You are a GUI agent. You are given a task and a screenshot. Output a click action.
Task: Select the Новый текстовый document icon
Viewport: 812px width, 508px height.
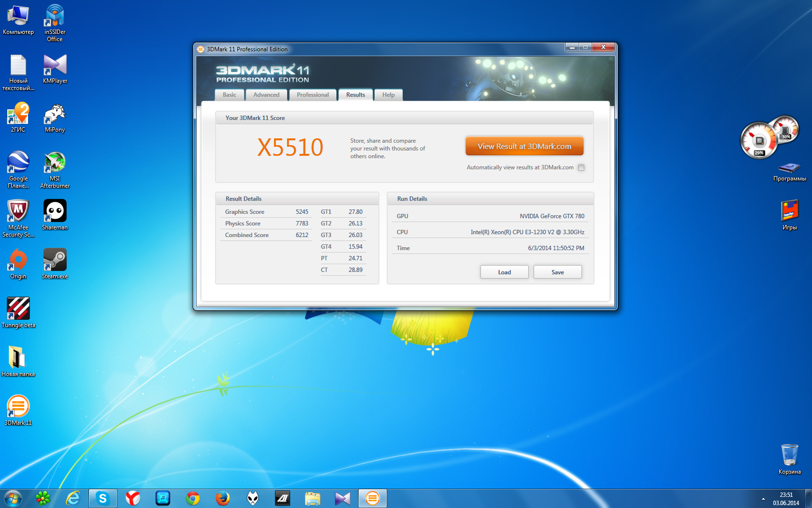18,73
